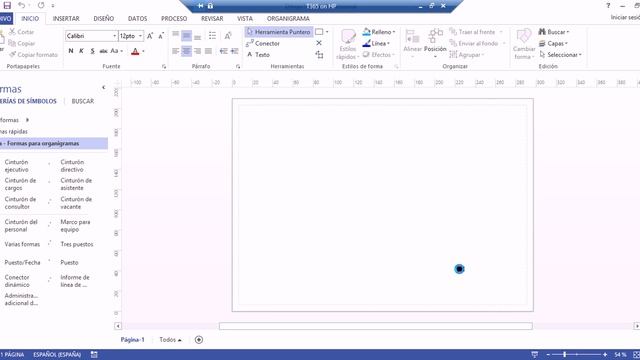
Task: Open the Seleccionar menu
Action: pos(560,55)
